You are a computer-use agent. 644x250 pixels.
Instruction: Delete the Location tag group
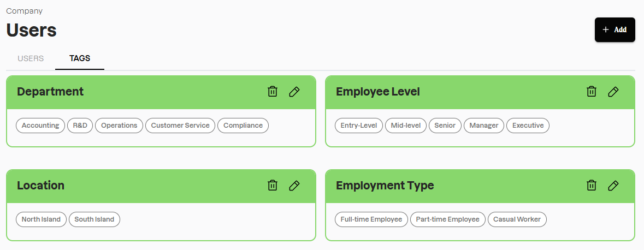[x=273, y=186]
